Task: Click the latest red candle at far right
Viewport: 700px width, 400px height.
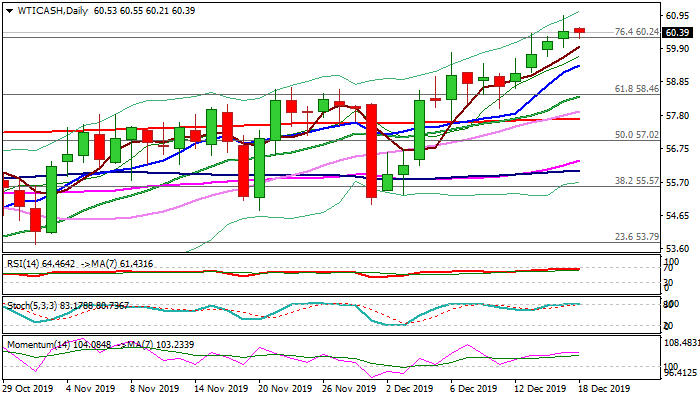Action: pos(580,31)
